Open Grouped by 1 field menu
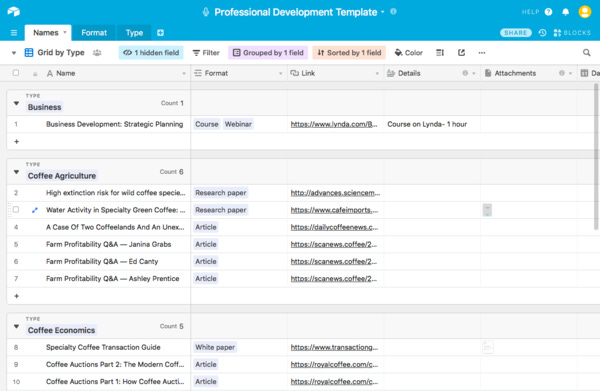The height and width of the screenshot is (391, 600). pos(268,53)
